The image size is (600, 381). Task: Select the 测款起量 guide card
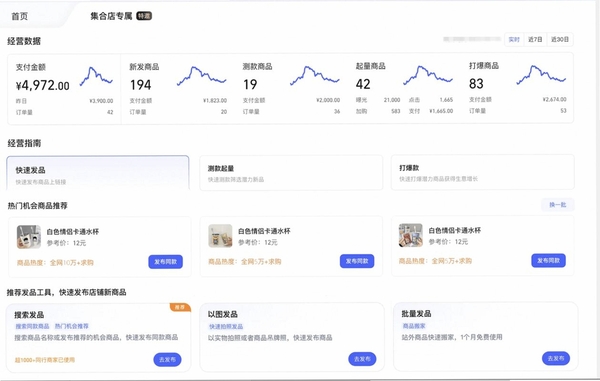pyautogui.click(x=291, y=173)
